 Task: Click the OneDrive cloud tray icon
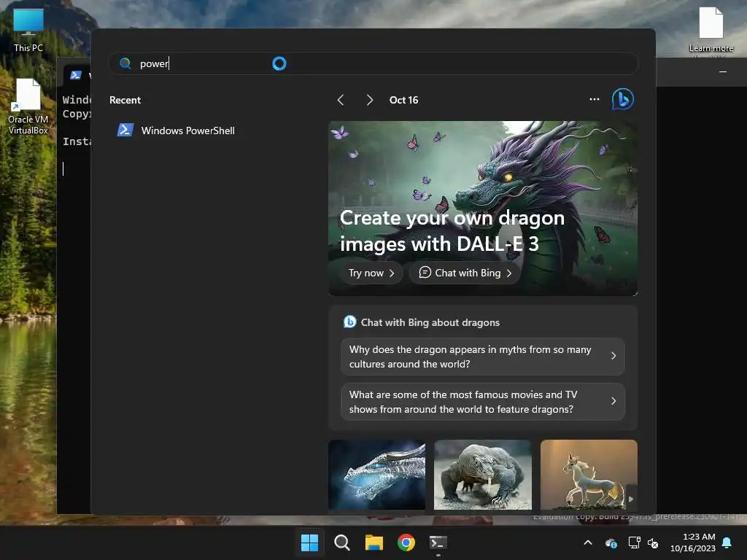[611, 542]
